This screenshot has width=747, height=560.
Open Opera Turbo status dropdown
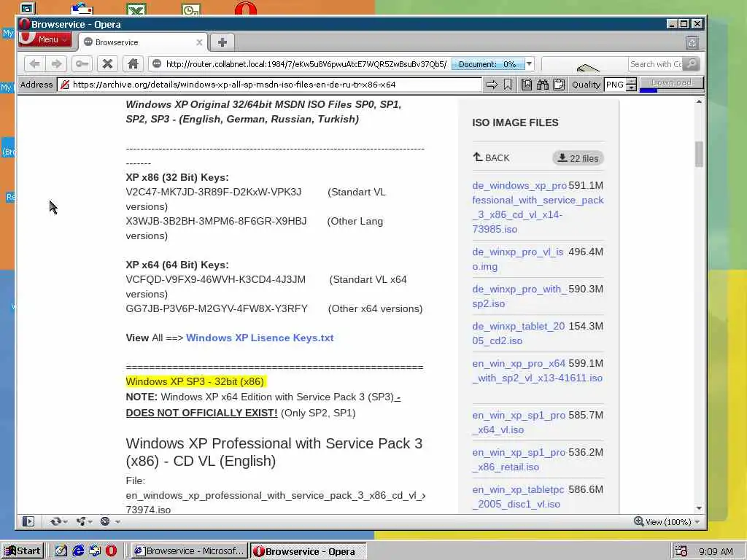pyautogui.click(x=109, y=521)
